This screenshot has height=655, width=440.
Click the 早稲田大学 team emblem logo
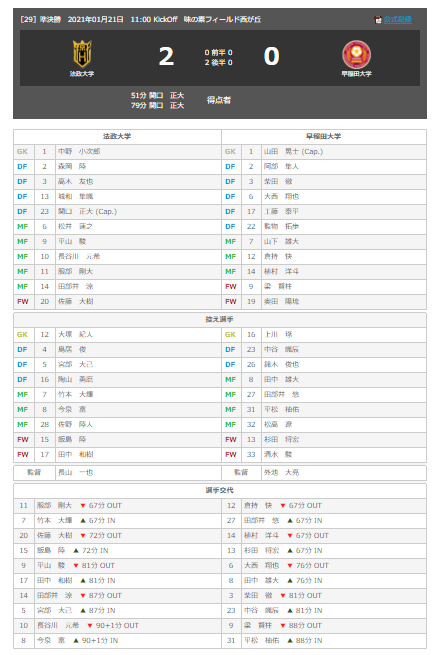[x=356, y=54]
